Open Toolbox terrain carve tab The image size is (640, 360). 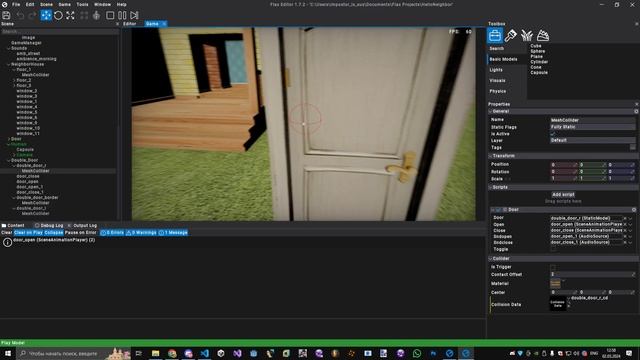coord(542,36)
